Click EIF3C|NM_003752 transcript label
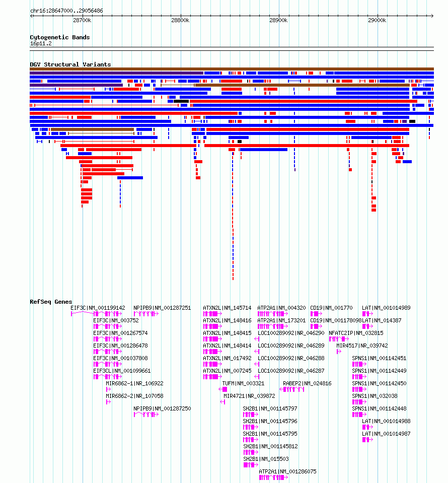448x483 pixels. click(116, 320)
